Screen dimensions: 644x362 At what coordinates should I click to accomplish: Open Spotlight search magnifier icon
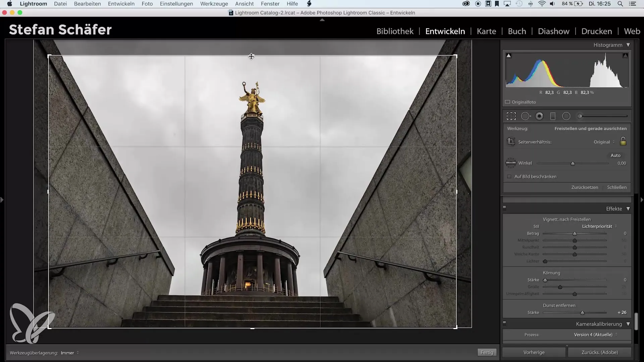click(x=620, y=4)
